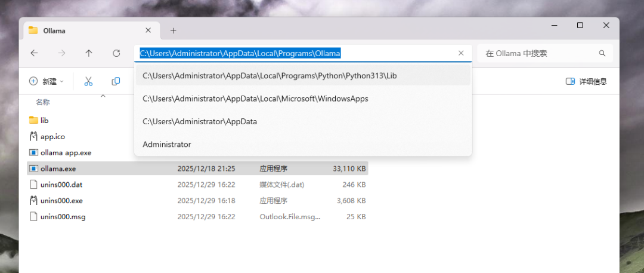Image resolution: width=644 pixels, height=273 pixels.
Task: Close the File Explorer window
Action: tap(606, 26)
